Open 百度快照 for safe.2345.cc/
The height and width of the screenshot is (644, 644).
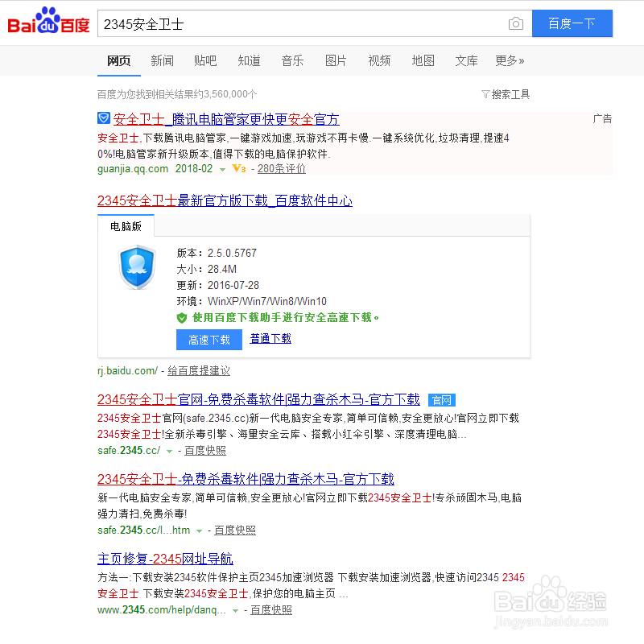(205, 451)
